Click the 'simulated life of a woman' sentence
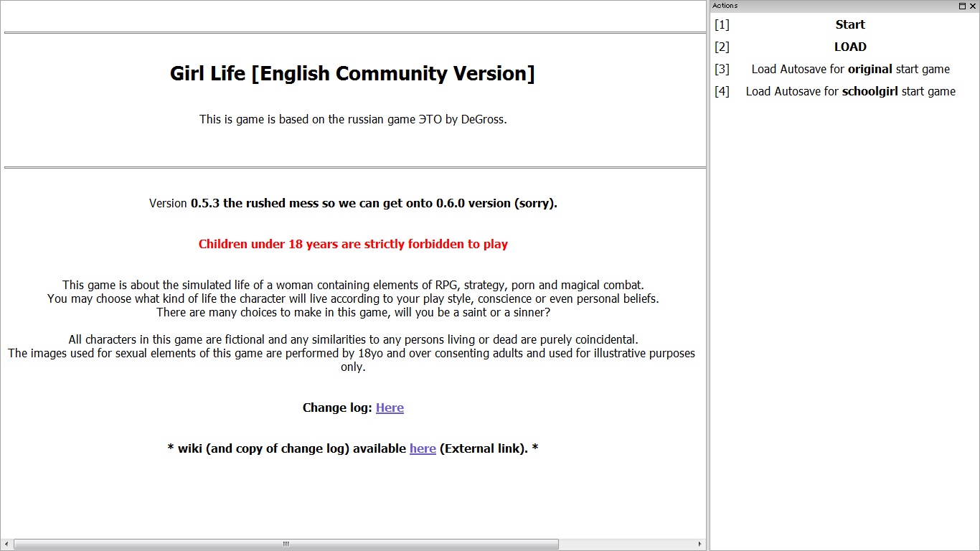The width and height of the screenshot is (980, 551). point(353,285)
